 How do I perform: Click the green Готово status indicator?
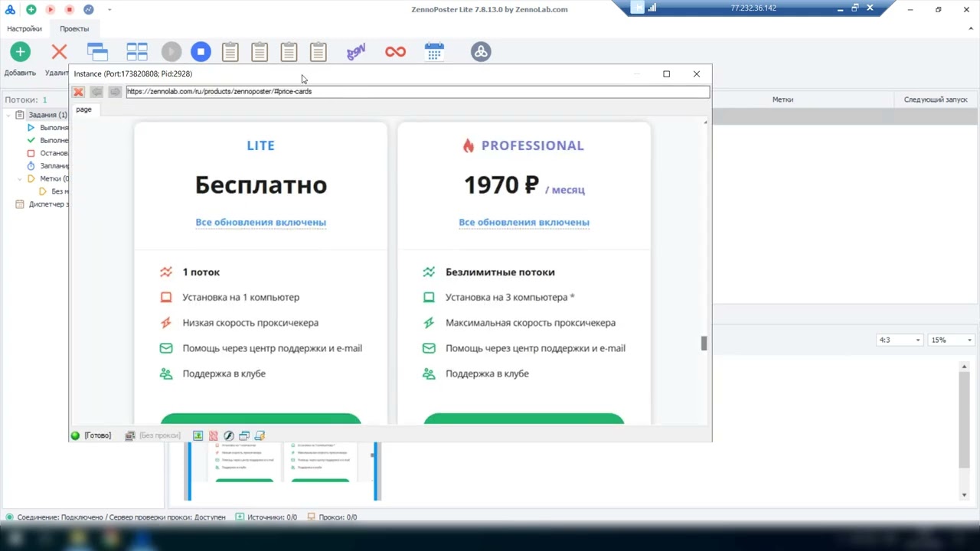click(75, 435)
